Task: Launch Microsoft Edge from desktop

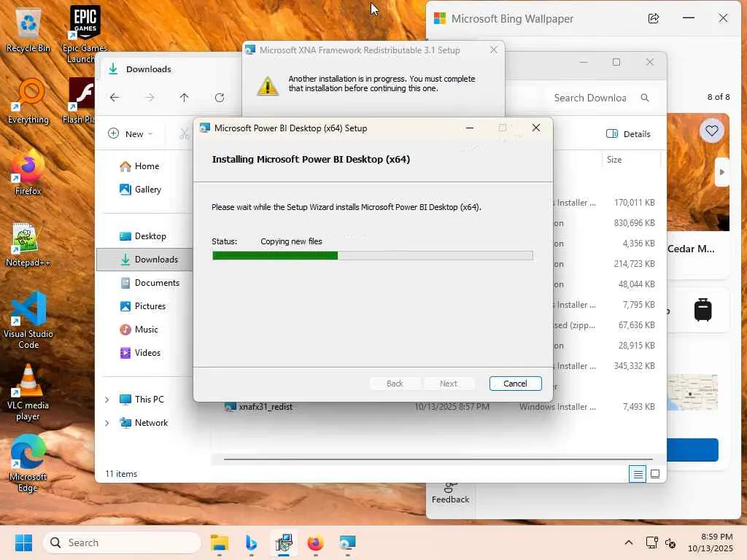Action: coord(28,463)
